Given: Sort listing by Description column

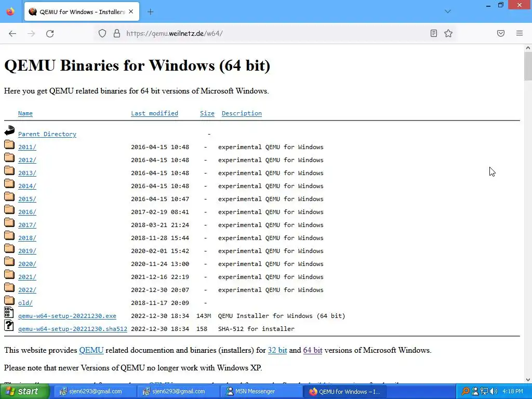Looking at the screenshot, I should pyautogui.click(x=242, y=113).
